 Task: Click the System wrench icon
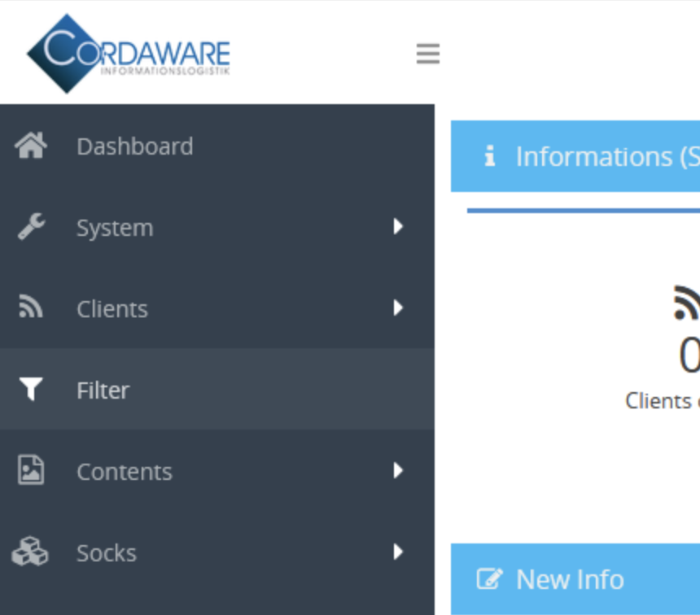31,227
